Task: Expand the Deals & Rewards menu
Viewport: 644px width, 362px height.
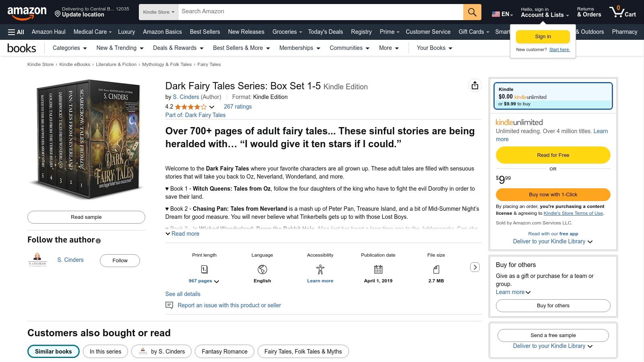Action: 178,48
